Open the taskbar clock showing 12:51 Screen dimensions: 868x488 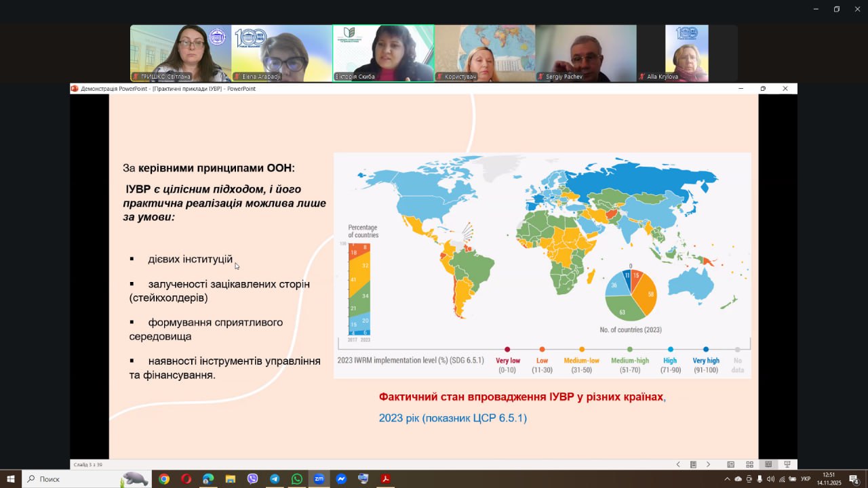pos(829,479)
